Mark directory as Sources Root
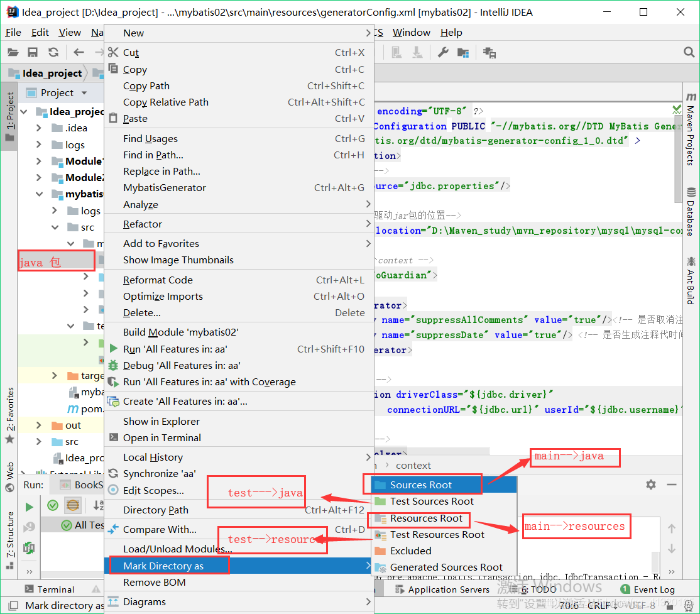Image resolution: width=700 pixels, height=614 pixels. 444,485
